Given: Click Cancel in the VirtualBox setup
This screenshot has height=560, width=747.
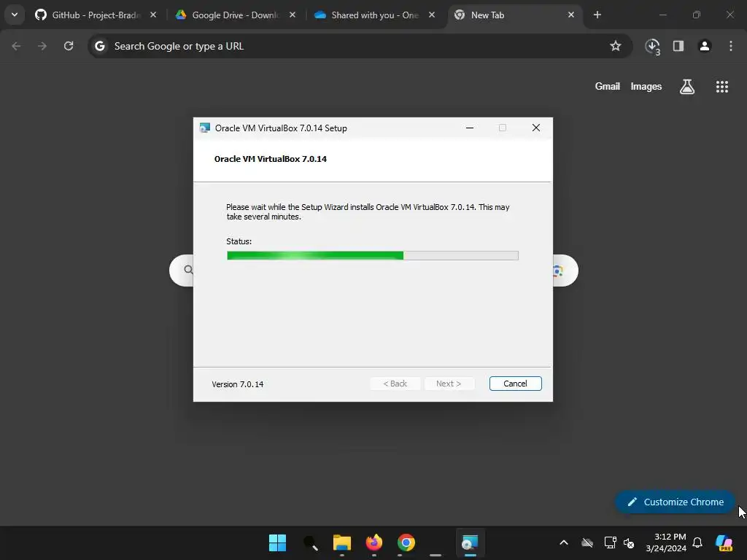Looking at the screenshot, I should (x=515, y=384).
